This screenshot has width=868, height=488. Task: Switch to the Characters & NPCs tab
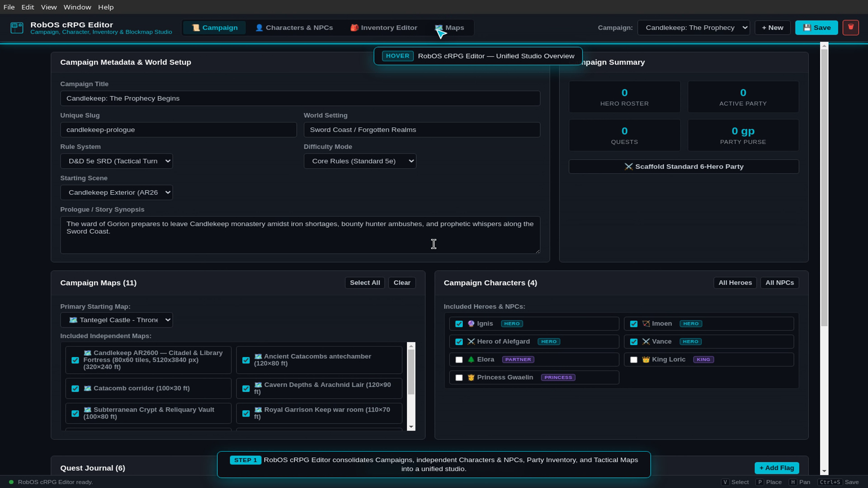294,28
